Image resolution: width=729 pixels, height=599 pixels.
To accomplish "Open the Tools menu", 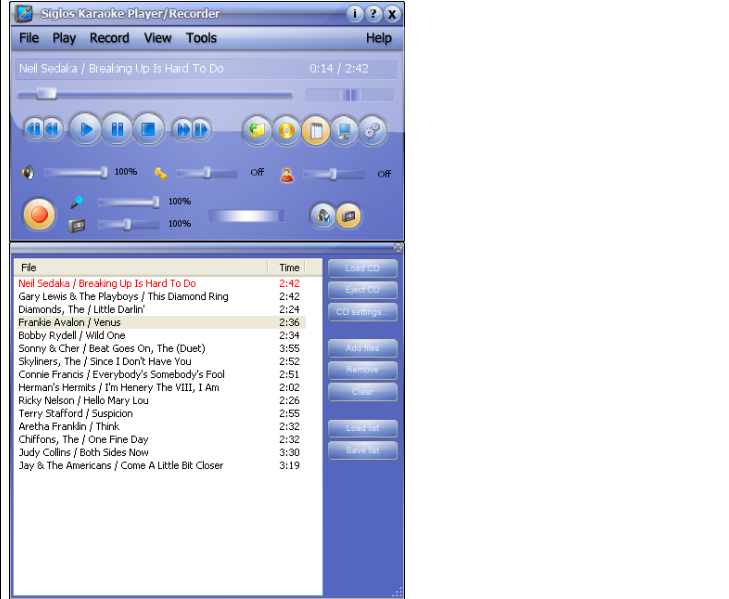I will (201, 38).
